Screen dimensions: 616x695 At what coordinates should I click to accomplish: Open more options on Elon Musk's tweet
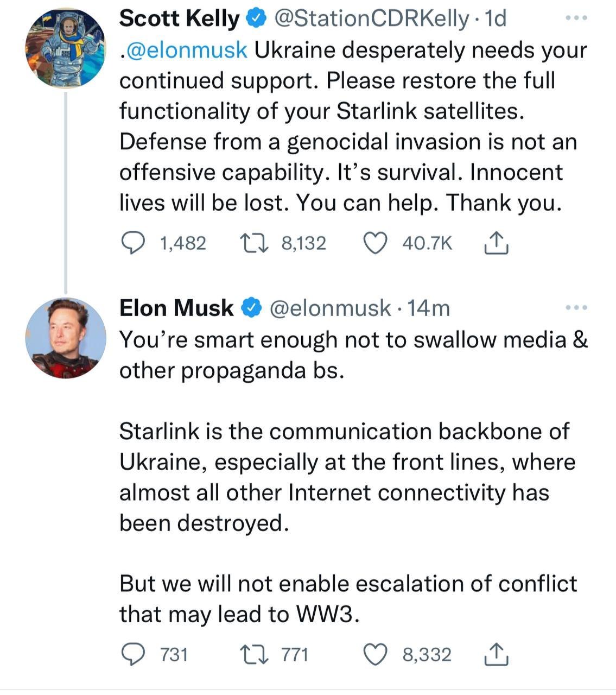[x=576, y=308]
